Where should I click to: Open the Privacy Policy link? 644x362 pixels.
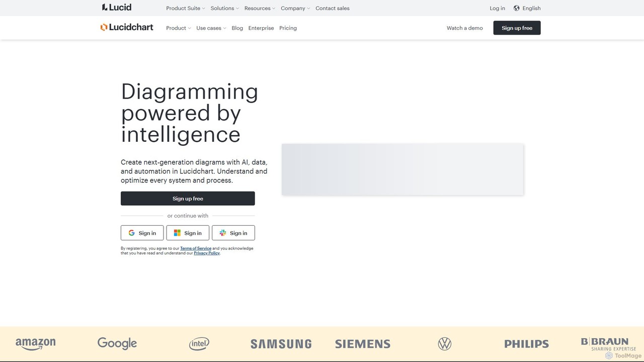tap(207, 253)
